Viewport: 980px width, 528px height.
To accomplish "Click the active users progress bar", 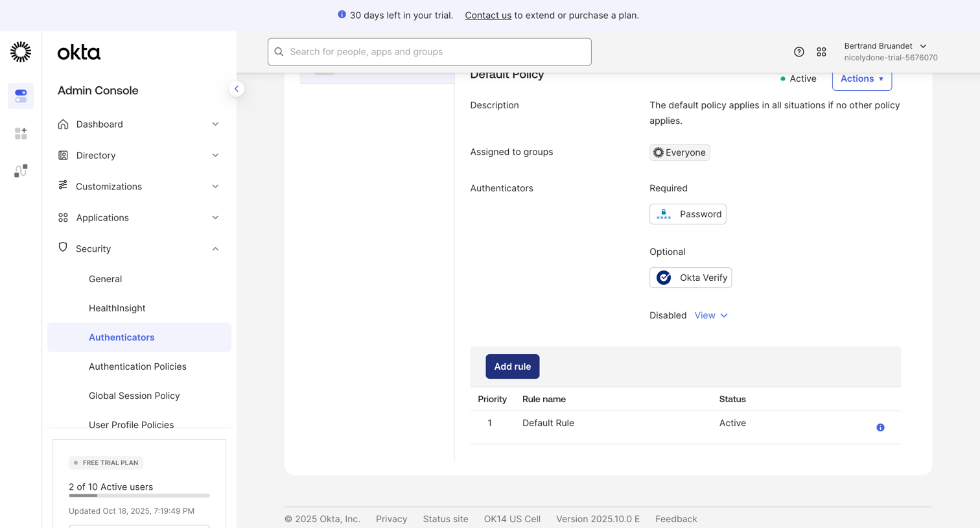I will pos(139,496).
